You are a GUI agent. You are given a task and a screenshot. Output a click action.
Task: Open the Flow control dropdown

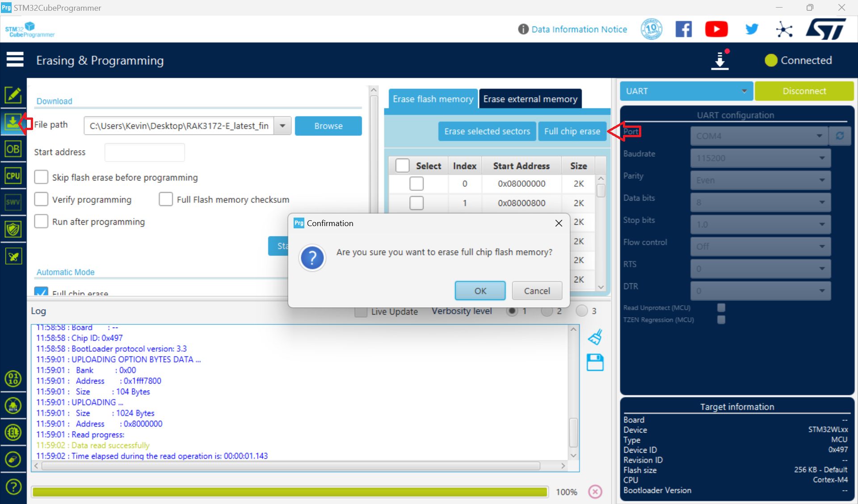coord(761,246)
